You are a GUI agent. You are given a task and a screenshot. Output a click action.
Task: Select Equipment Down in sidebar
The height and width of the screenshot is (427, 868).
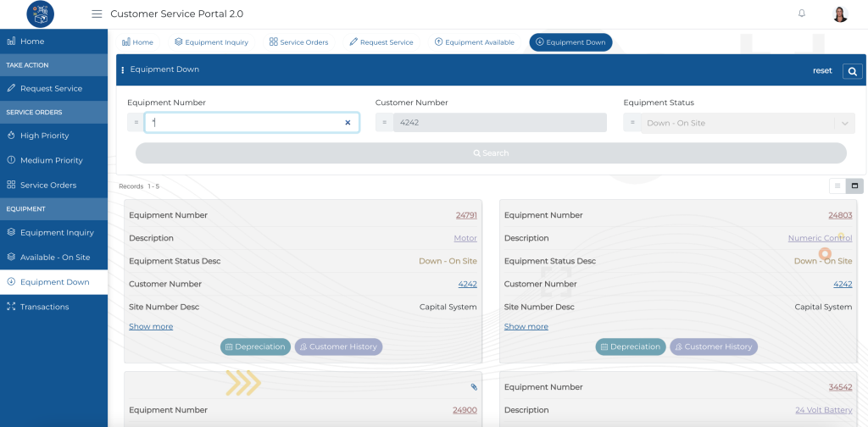click(x=53, y=282)
